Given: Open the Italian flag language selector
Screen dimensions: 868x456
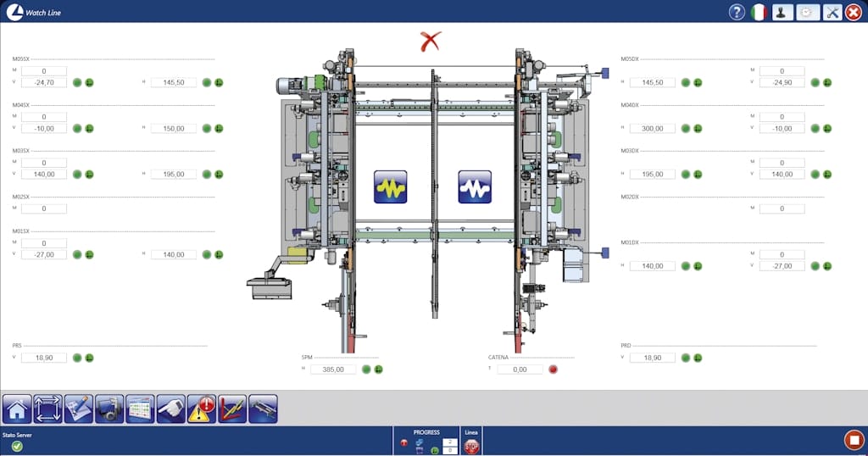Looking at the screenshot, I should [x=759, y=13].
